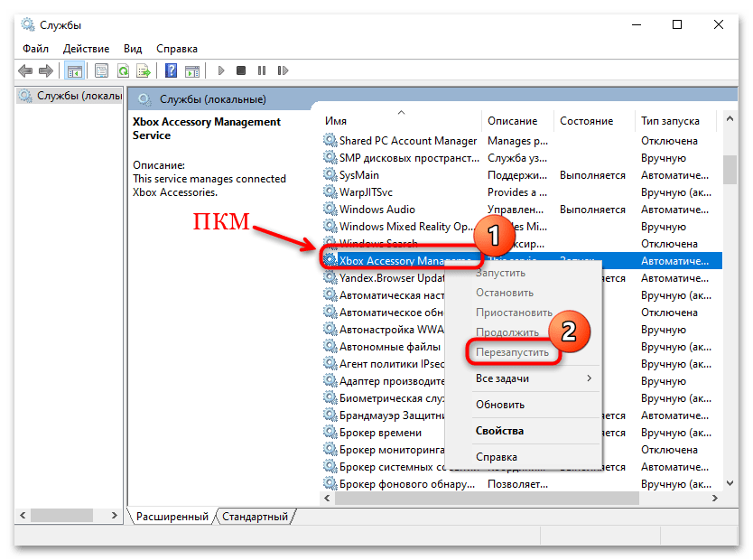Image resolution: width=753 pixels, height=560 pixels.
Task: Click the Forward arrow in the toolbar
Action: coord(46,71)
